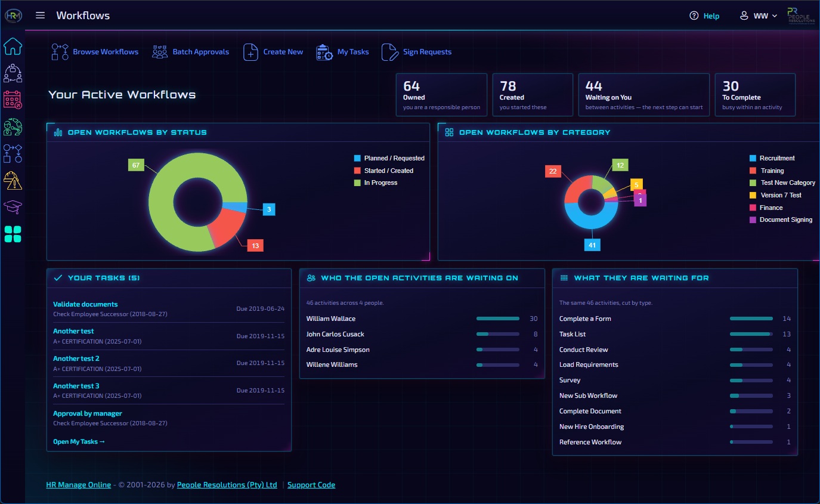The height and width of the screenshot is (504, 820).
Task: Click the grid icon in Open Workflows by Category
Action: tap(450, 132)
